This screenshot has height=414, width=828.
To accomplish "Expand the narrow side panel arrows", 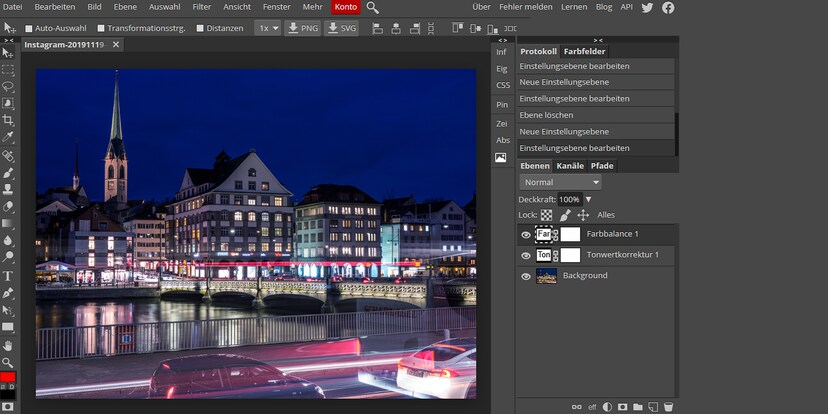I will click(x=503, y=40).
